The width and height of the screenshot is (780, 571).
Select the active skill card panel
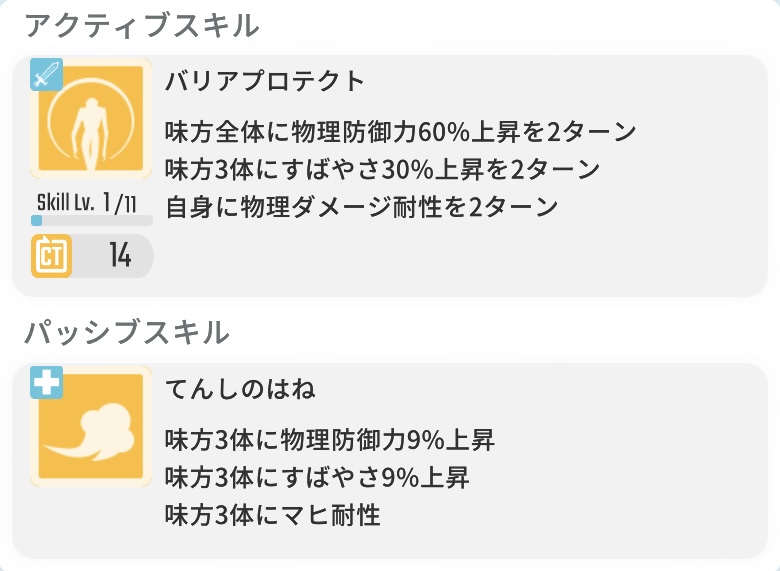[x=390, y=176]
